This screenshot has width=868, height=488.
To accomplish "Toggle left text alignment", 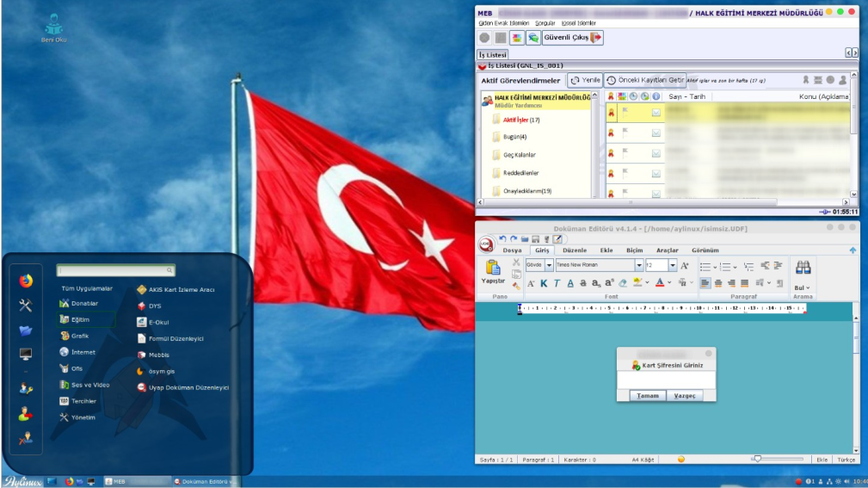I will [x=705, y=283].
